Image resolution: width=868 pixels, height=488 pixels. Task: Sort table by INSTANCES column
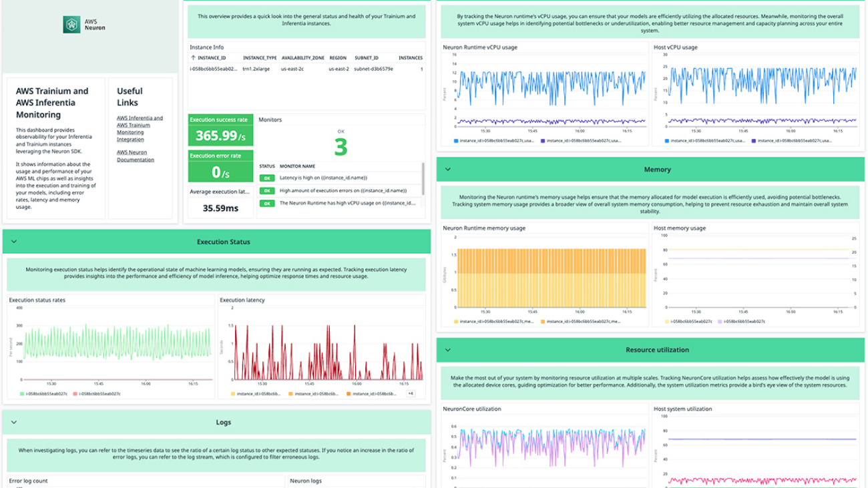click(411, 58)
